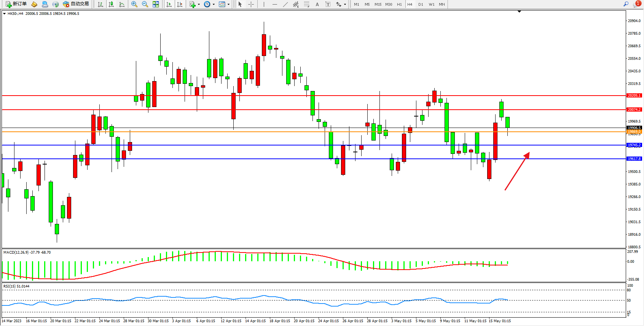Enable chart auto scroll icon
The width and height of the screenshot is (644, 326).
(169, 4)
